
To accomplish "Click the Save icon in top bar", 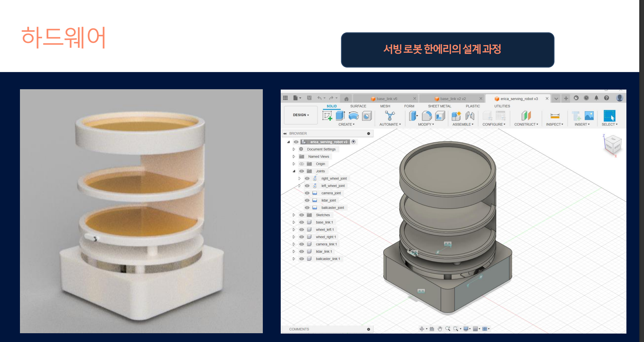I will coord(309,98).
